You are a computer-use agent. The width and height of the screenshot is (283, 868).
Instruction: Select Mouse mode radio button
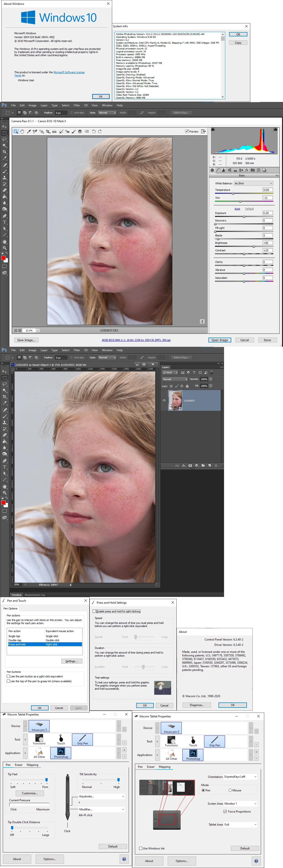tap(230, 790)
